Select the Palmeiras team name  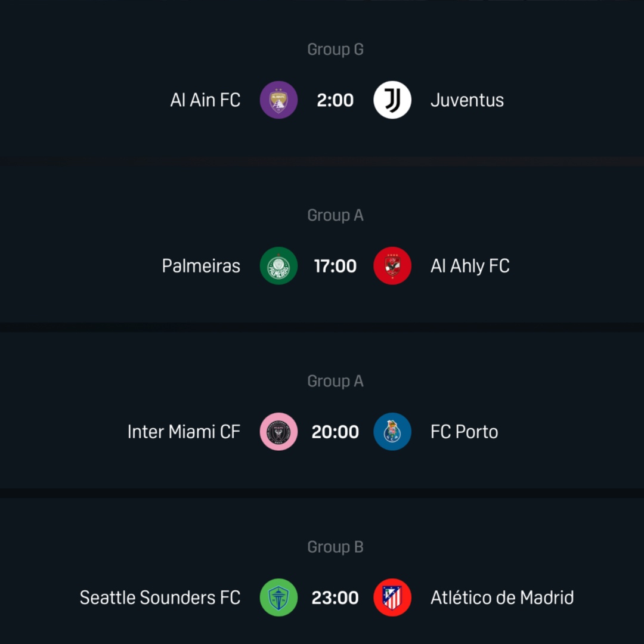tap(201, 265)
